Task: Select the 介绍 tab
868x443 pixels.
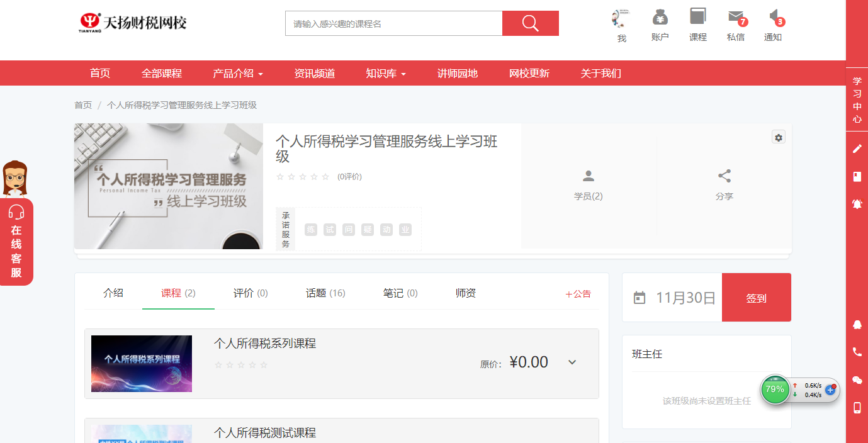Action: click(113, 293)
